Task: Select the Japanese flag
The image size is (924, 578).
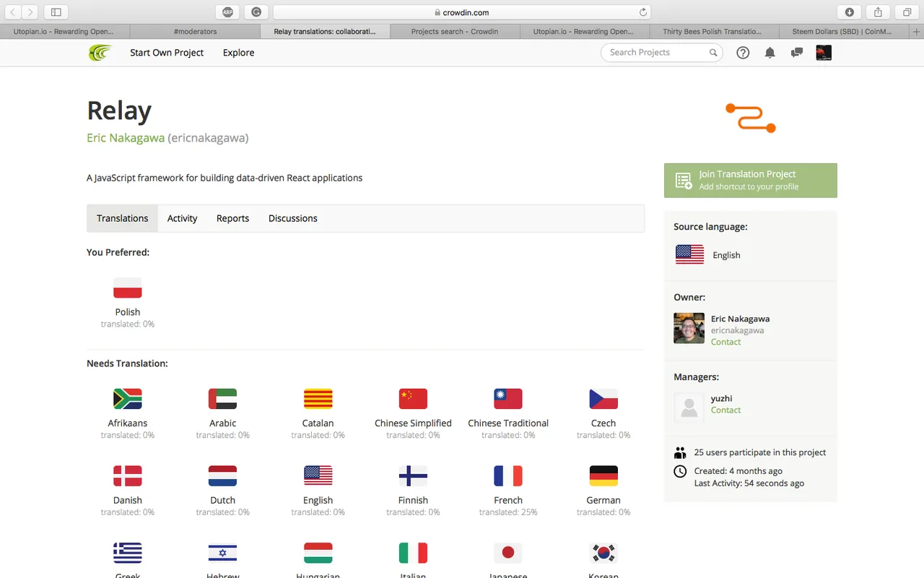Action: 508,553
